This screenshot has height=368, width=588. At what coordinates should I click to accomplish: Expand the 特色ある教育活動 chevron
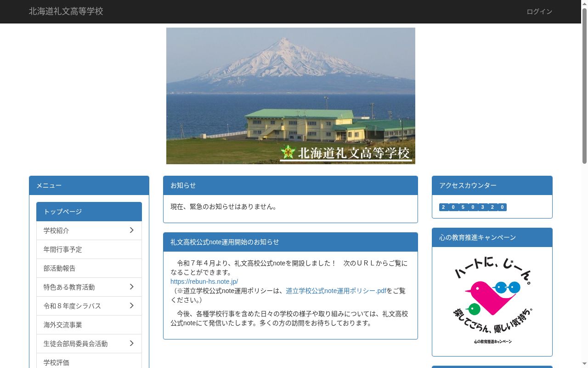(131, 287)
